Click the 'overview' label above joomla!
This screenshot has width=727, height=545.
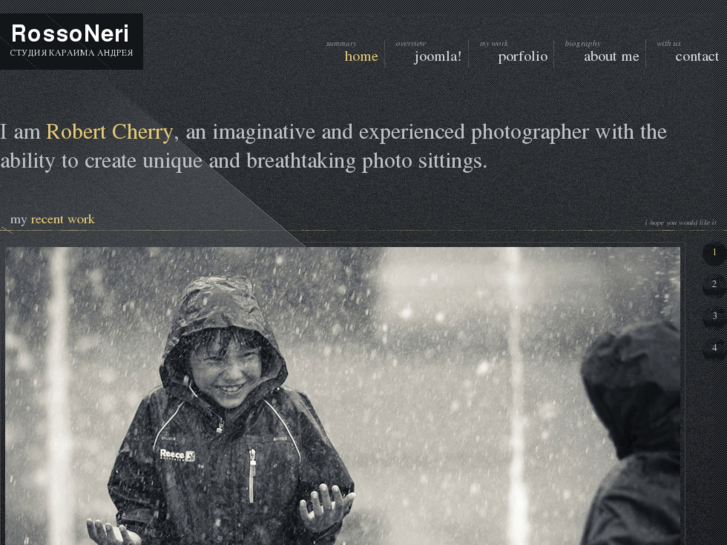(411, 44)
